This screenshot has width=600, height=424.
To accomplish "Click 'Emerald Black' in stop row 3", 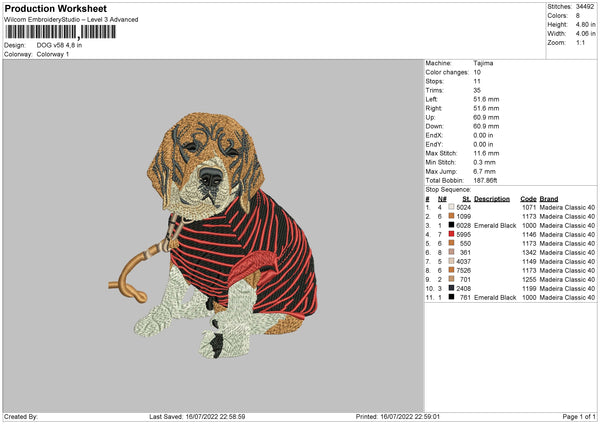I will [495, 225].
